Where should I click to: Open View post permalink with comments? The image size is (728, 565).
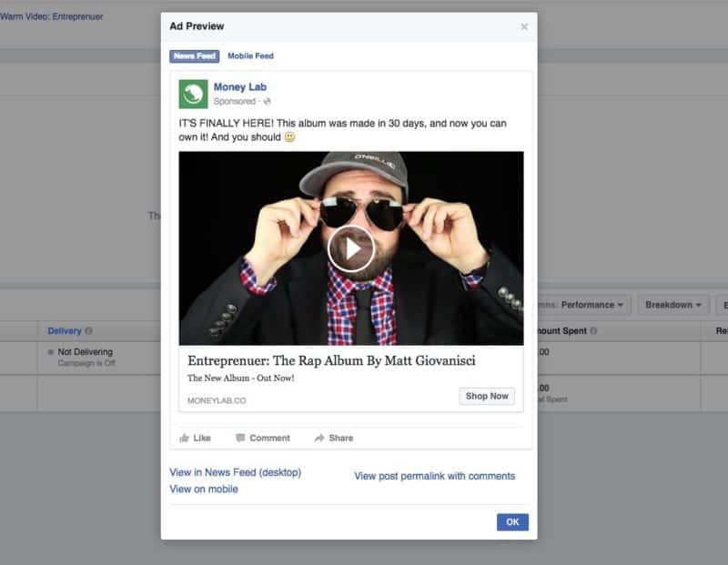coord(435,476)
